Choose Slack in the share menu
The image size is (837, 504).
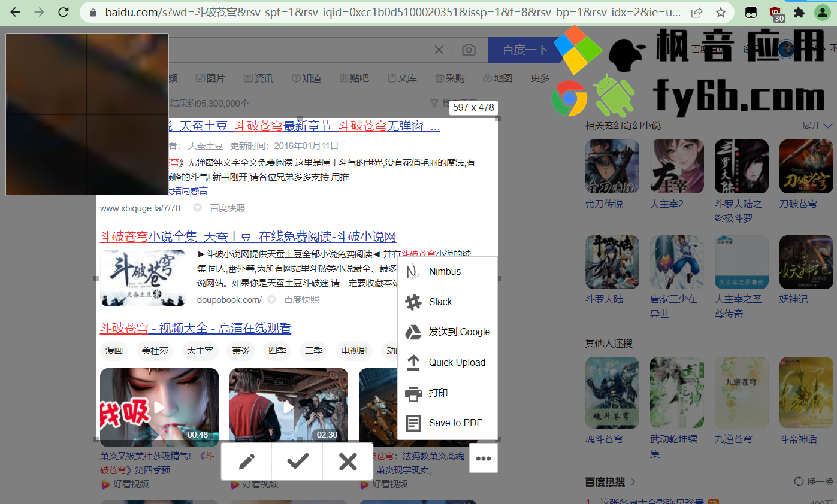[x=448, y=302]
